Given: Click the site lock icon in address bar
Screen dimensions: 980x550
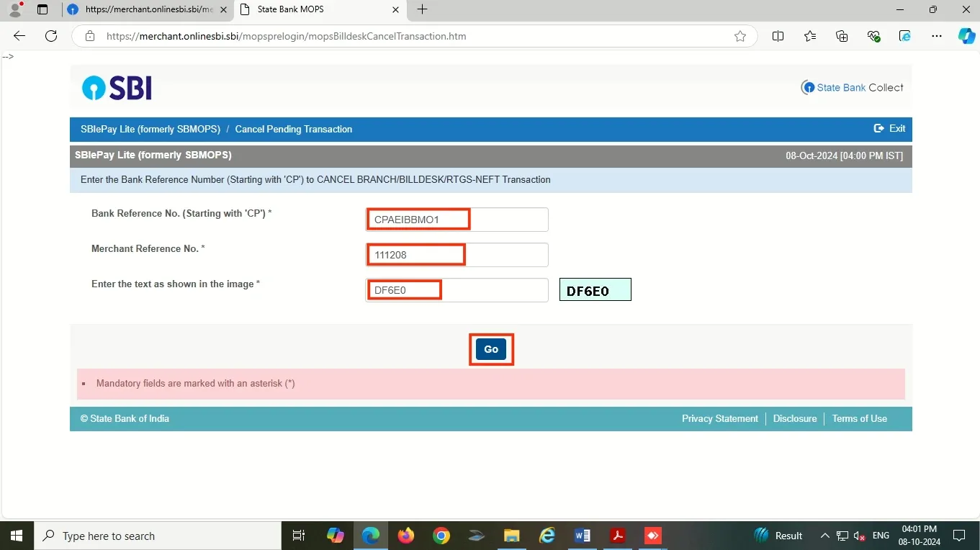Looking at the screenshot, I should 90,36.
